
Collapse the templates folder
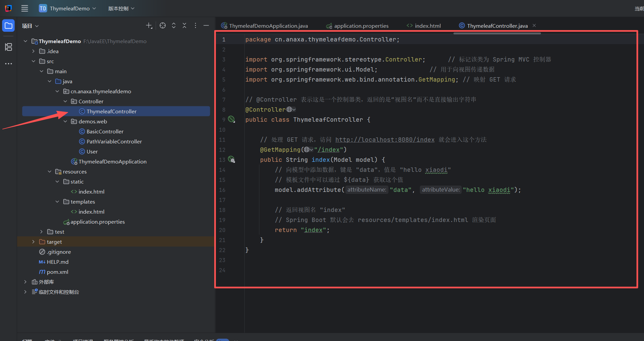57,202
